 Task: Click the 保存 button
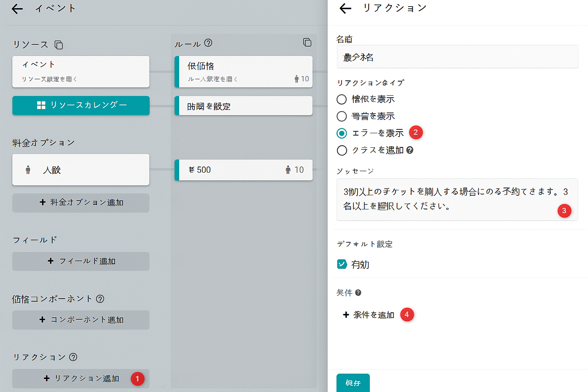pyautogui.click(x=353, y=383)
